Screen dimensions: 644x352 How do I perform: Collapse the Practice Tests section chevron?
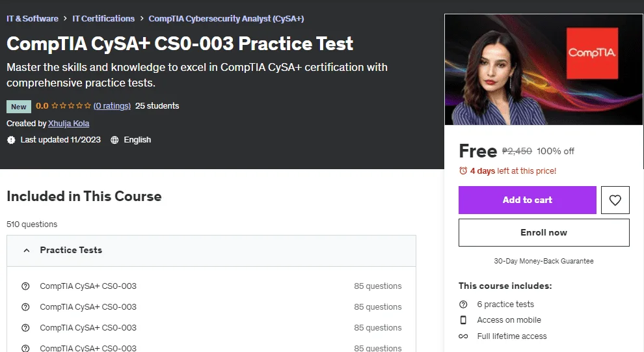[27, 250]
